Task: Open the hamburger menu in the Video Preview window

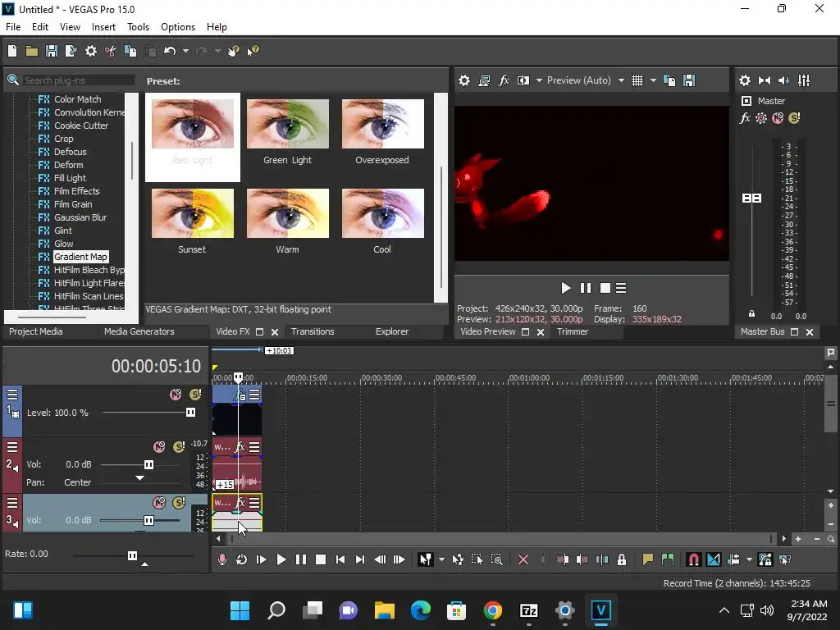Action: pyautogui.click(x=621, y=288)
